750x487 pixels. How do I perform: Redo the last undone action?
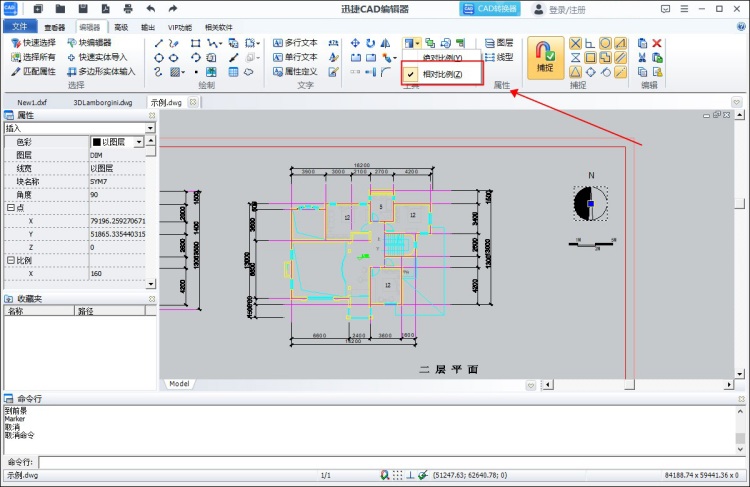[x=173, y=9]
